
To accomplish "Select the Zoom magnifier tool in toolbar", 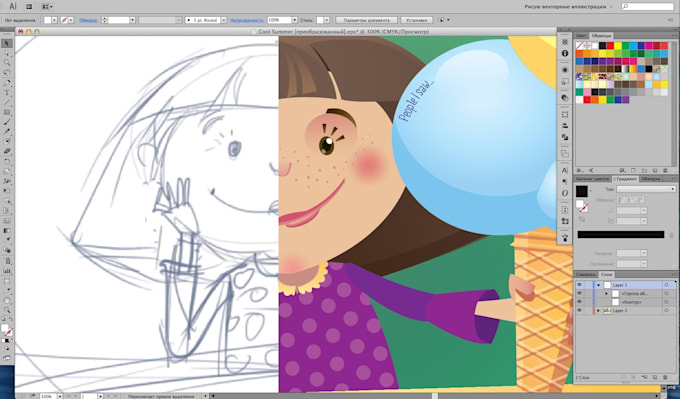I will pyautogui.click(x=7, y=310).
